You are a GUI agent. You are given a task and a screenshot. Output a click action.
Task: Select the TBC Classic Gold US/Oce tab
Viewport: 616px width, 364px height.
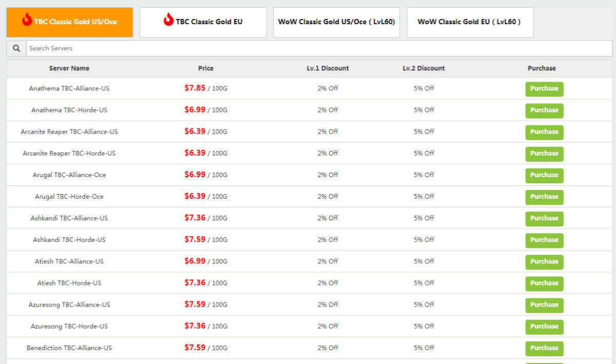tap(69, 22)
